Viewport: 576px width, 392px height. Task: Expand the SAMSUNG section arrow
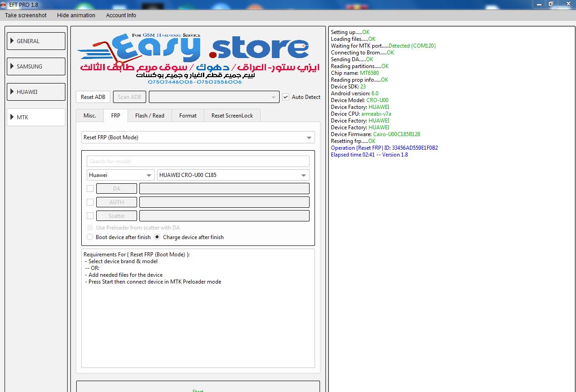pyautogui.click(x=12, y=66)
